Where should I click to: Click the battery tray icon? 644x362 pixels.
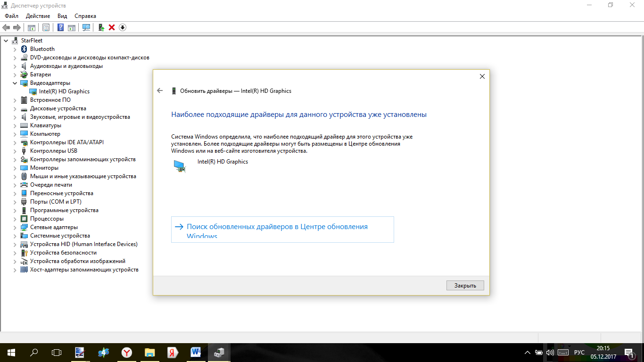[539, 353]
